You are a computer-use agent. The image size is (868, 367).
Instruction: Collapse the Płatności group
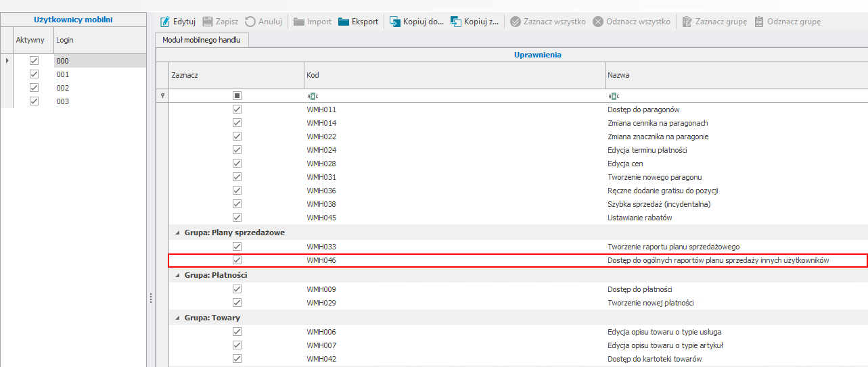tap(177, 275)
